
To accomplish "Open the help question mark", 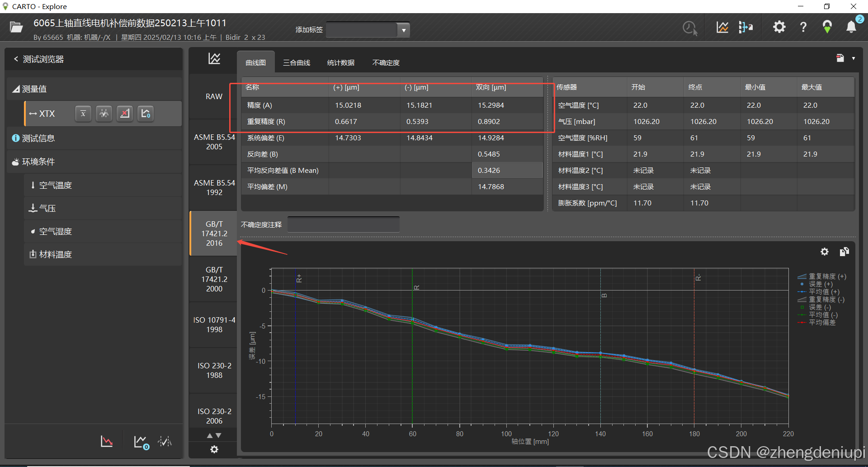I will pyautogui.click(x=803, y=27).
